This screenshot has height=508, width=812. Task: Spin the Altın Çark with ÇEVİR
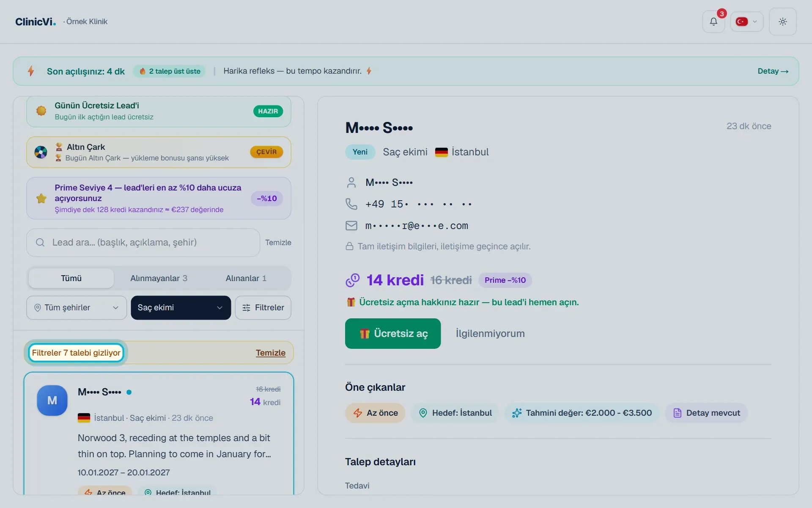[x=266, y=152]
